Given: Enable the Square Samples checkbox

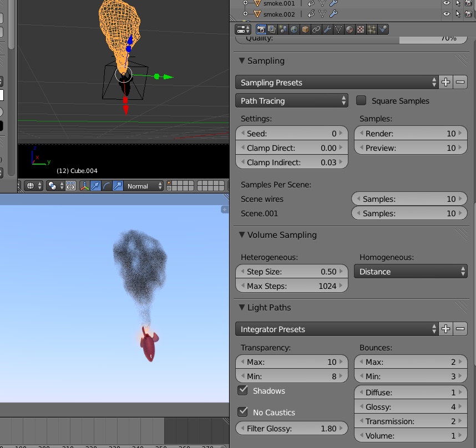Looking at the screenshot, I should pyautogui.click(x=361, y=100).
